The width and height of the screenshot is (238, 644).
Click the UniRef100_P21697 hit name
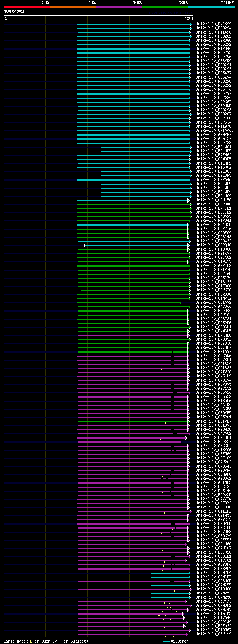click(213, 352)
